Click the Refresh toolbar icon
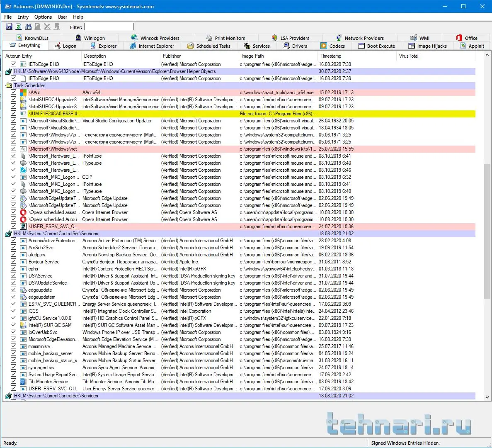This screenshot has height=448, width=492. click(18, 27)
